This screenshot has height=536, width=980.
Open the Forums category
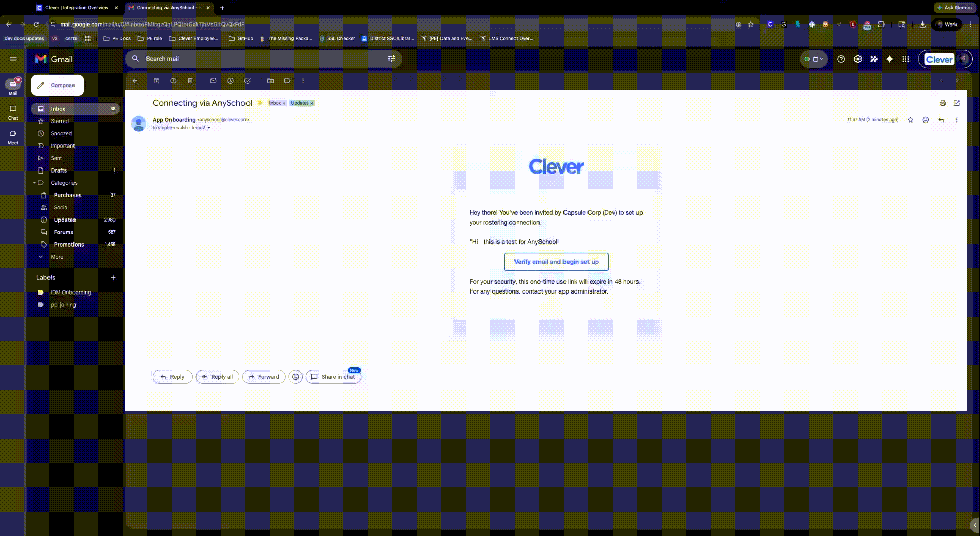pos(76,232)
